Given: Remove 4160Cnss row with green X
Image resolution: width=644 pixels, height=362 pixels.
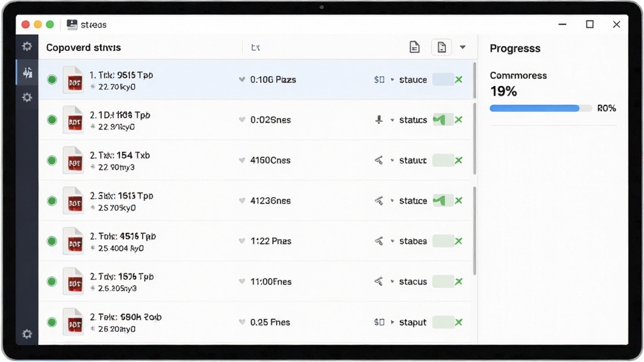Looking at the screenshot, I should [458, 160].
